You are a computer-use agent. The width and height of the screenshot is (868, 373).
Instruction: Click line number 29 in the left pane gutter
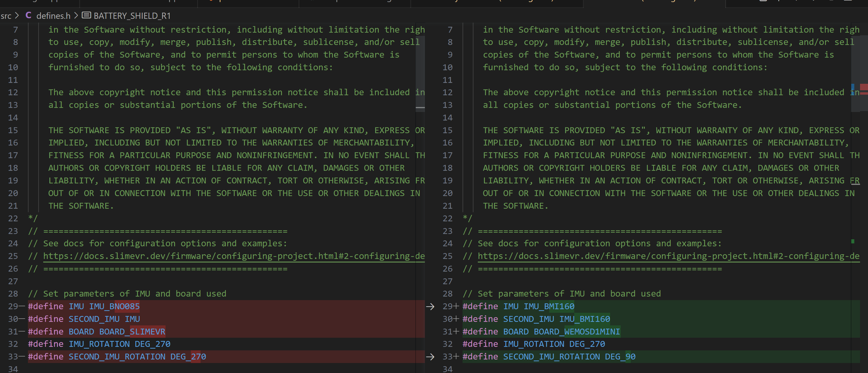click(x=13, y=306)
